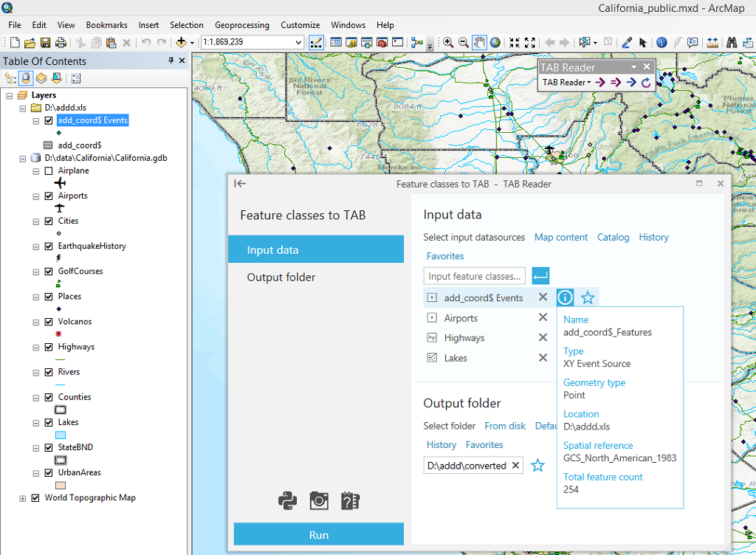Click the back arrow in dialog header

240,183
